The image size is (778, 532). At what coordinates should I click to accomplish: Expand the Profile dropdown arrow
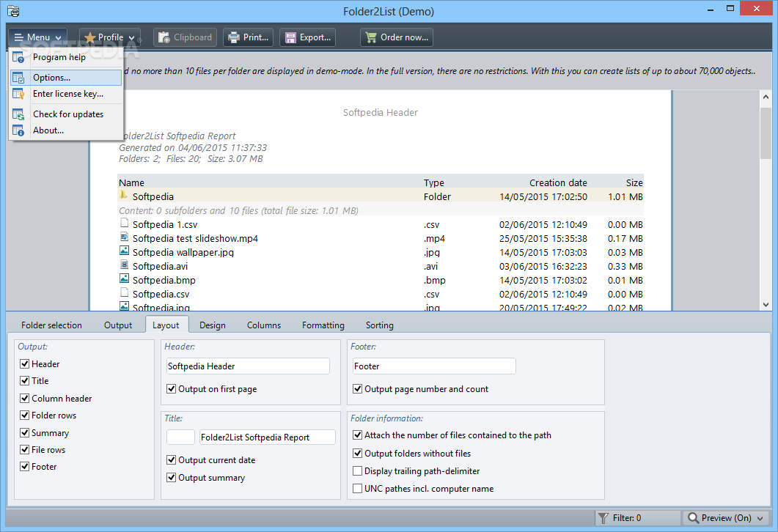(131, 37)
